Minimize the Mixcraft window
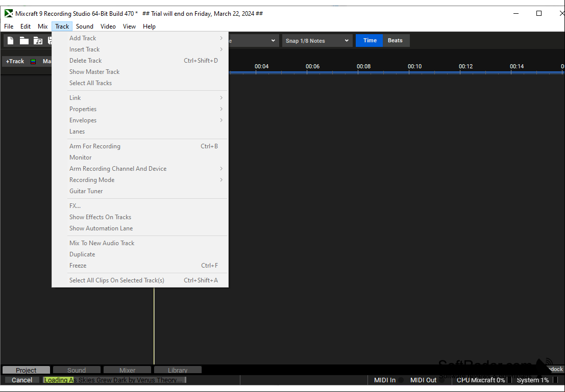 click(x=516, y=14)
